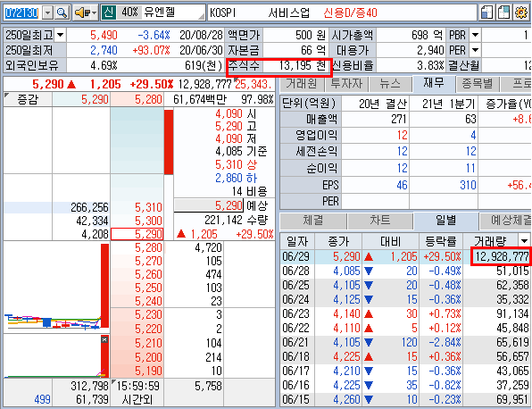Select the 일별 tab
The image size is (532, 409).
445,221
